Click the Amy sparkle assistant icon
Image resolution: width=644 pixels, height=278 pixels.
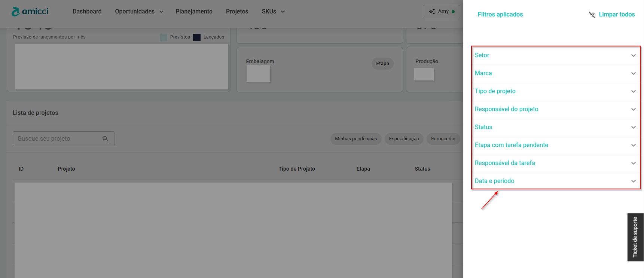pos(432,12)
